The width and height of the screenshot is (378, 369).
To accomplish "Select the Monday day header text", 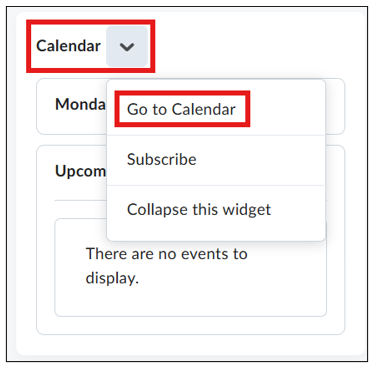I will click(x=81, y=104).
